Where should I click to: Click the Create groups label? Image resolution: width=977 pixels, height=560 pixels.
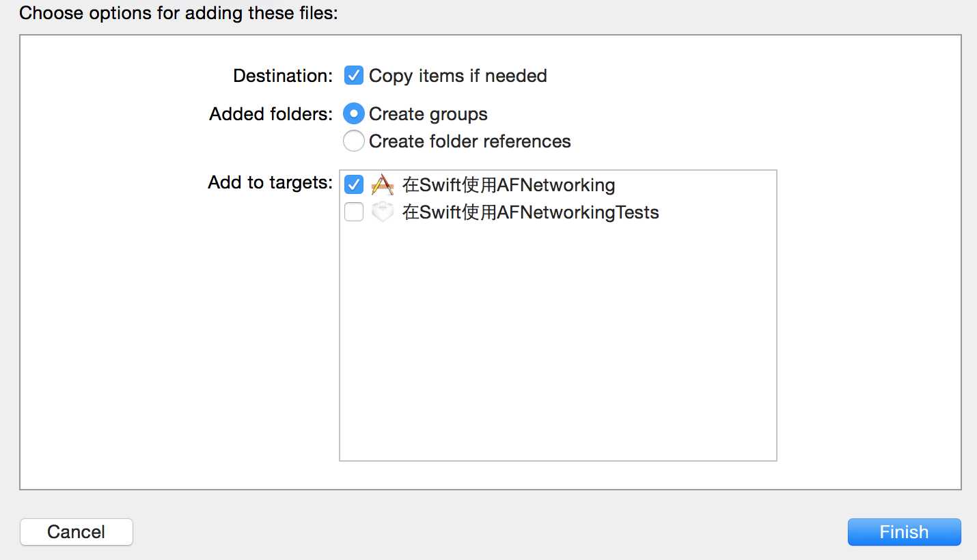(x=428, y=114)
